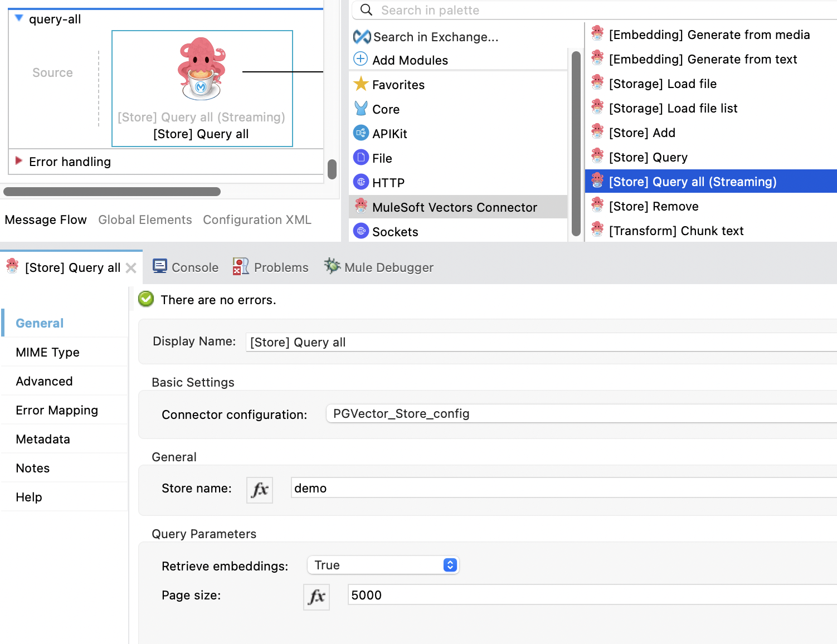Click the Store Add operation icon
837x644 pixels.
pos(597,131)
